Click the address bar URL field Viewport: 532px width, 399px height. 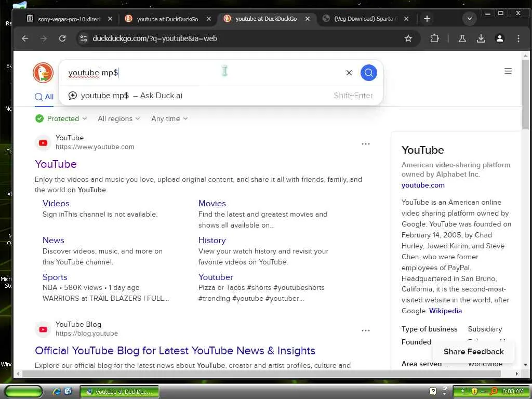244,38
